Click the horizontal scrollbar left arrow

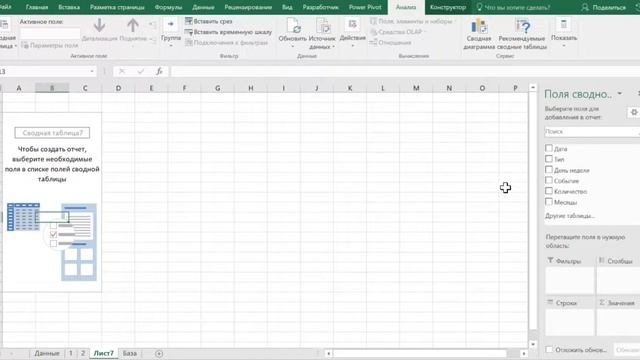(329, 353)
